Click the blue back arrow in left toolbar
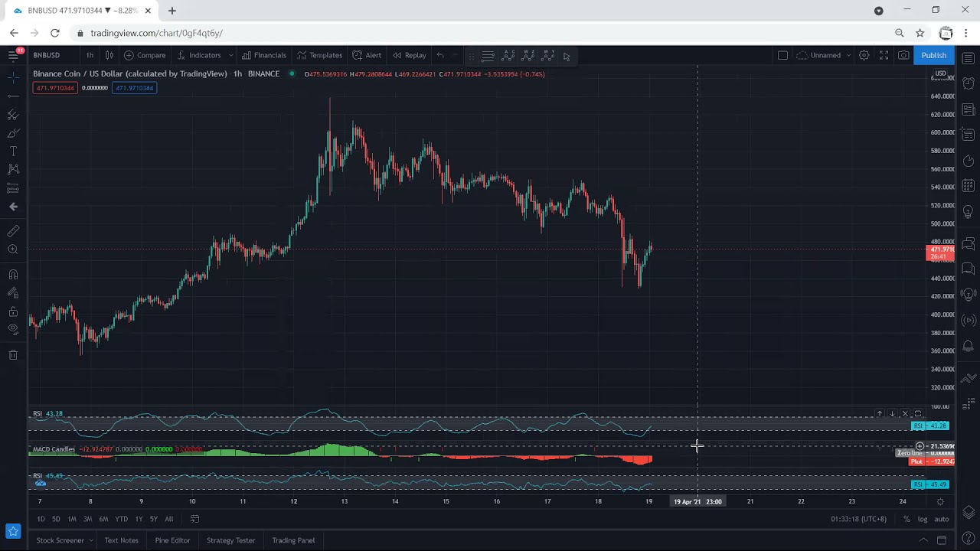This screenshot has width=980, height=551. pos(13,207)
